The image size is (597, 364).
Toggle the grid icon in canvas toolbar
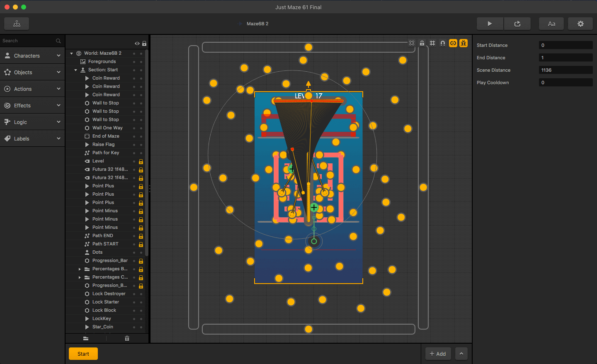[x=432, y=43]
